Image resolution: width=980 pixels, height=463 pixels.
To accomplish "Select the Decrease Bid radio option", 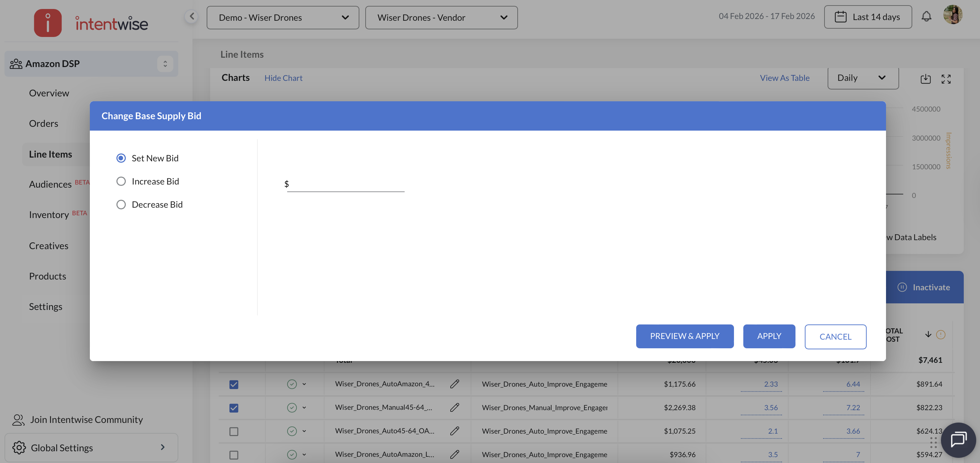I will [121, 204].
